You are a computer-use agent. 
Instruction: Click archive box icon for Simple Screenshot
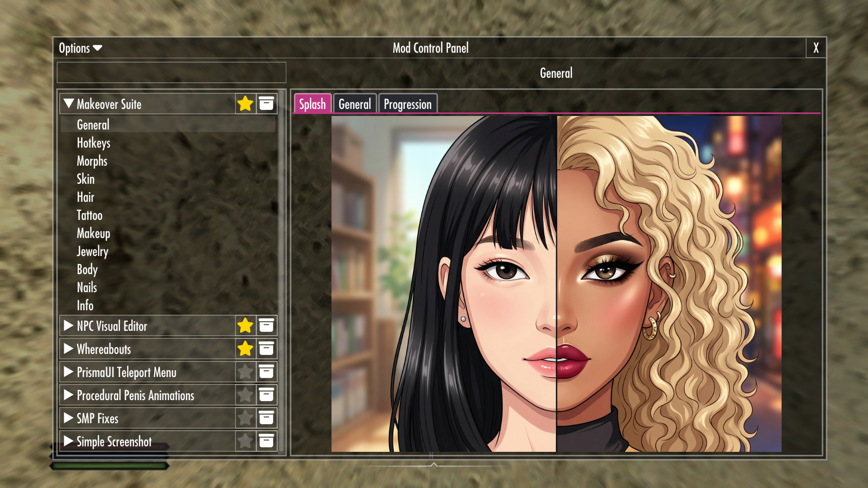pos(266,441)
